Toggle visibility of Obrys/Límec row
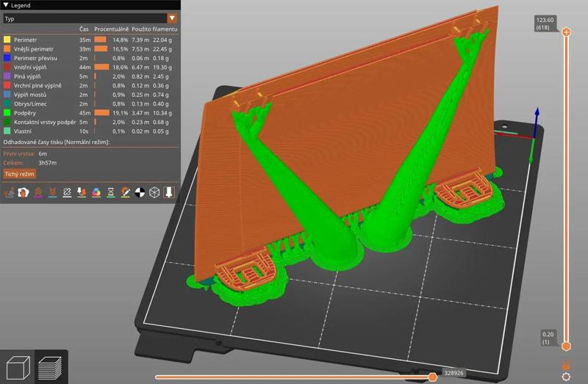 click(x=90, y=104)
